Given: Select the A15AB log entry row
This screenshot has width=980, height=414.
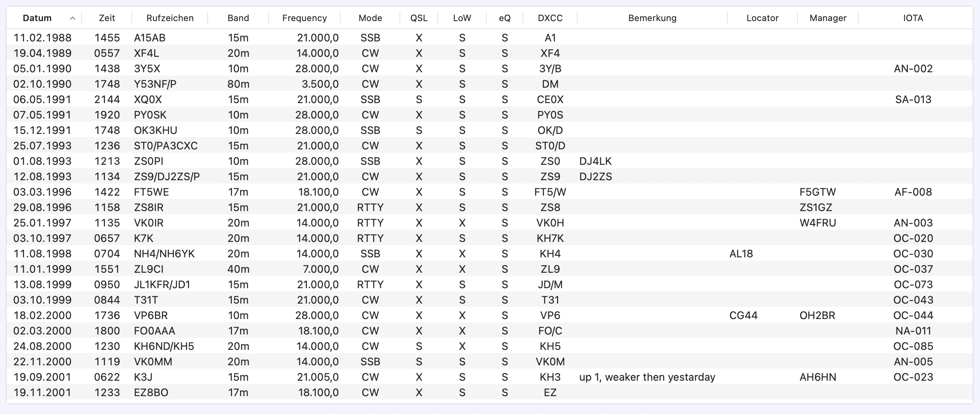Looking at the screenshot, I should (x=150, y=38).
